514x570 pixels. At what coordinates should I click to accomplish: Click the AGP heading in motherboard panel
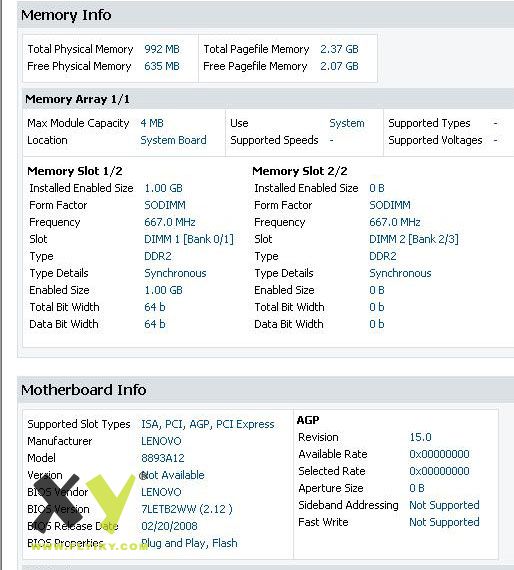pyautogui.click(x=308, y=420)
